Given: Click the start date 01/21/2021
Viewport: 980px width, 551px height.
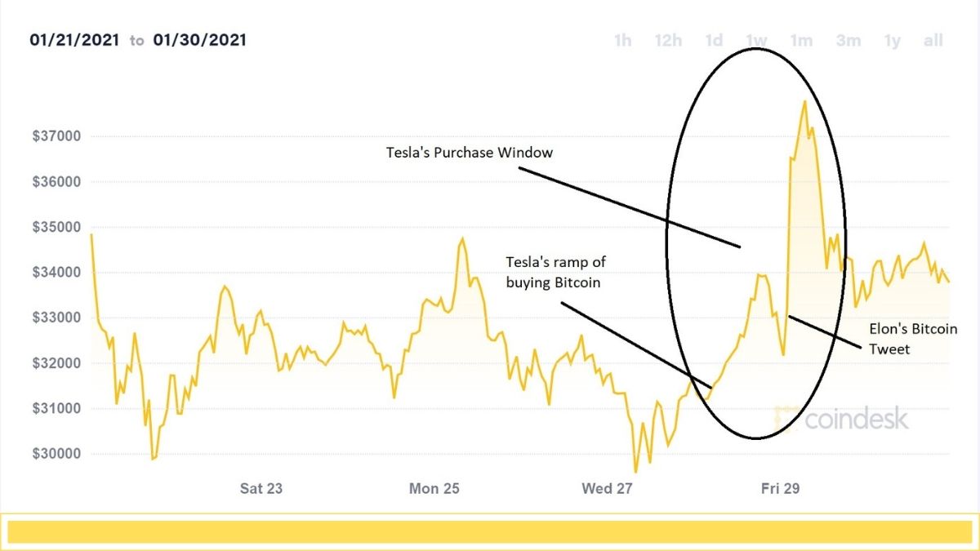Looking at the screenshot, I should tap(75, 39).
